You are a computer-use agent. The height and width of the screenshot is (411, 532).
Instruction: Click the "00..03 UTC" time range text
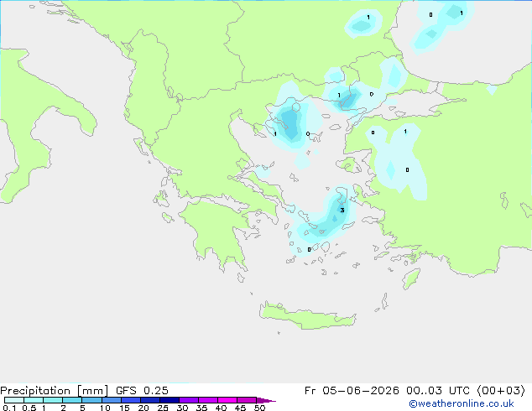tap(438, 391)
